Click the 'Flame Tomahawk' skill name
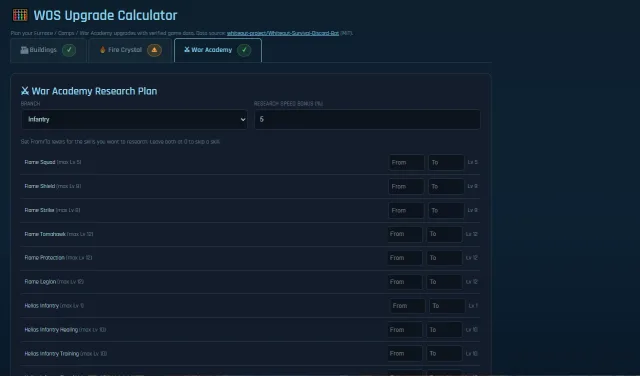Viewport: 640px width, 376px height. pyautogui.click(x=45, y=234)
